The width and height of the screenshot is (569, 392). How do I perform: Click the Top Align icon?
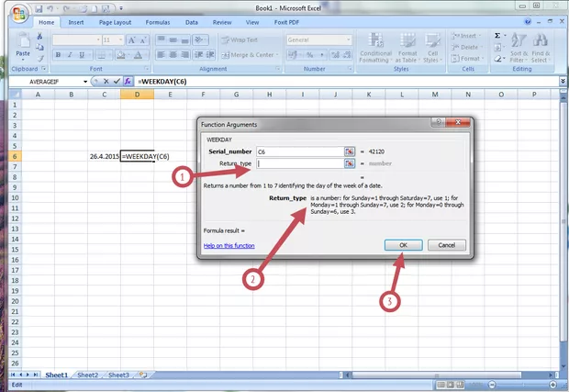tap(162, 39)
